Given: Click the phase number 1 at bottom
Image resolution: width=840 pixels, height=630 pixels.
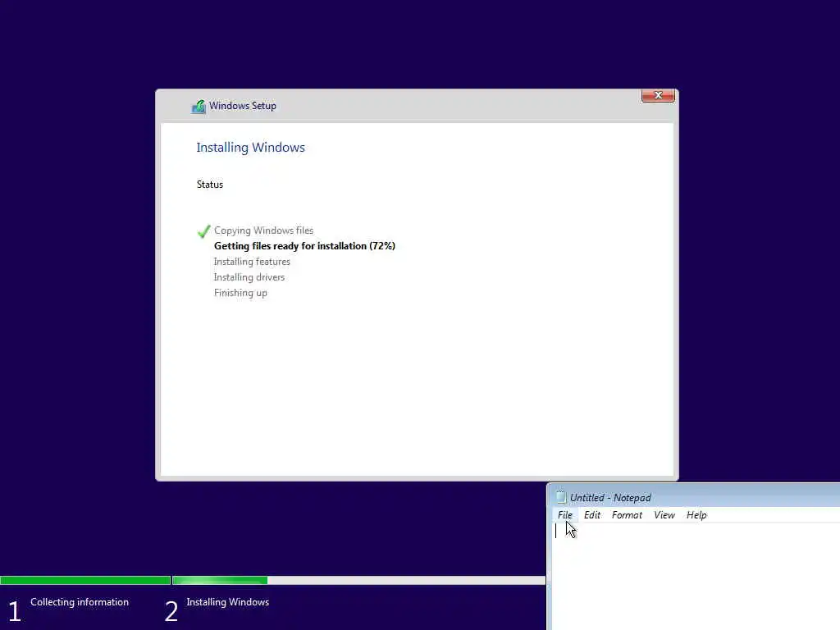Looking at the screenshot, I should pos(15,611).
